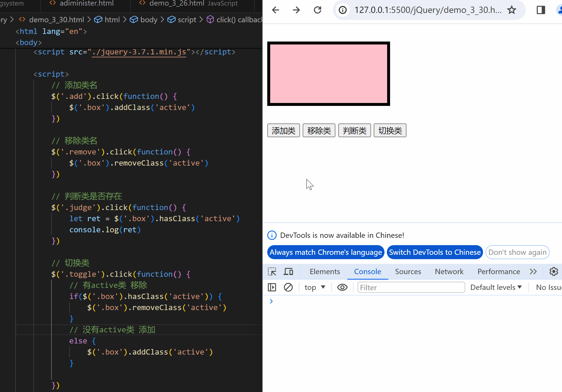Open DevTools settings gear
562x392 pixels.
click(554, 271)
